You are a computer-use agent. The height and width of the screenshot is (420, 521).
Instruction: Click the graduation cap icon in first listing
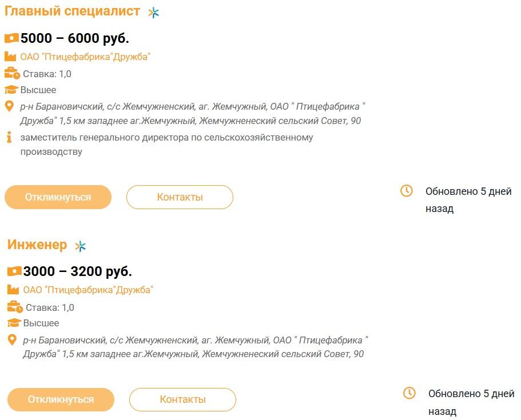tap(11, 90)
